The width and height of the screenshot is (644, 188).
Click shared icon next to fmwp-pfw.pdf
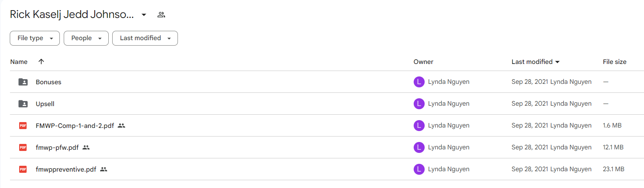(x=86, y=147)
